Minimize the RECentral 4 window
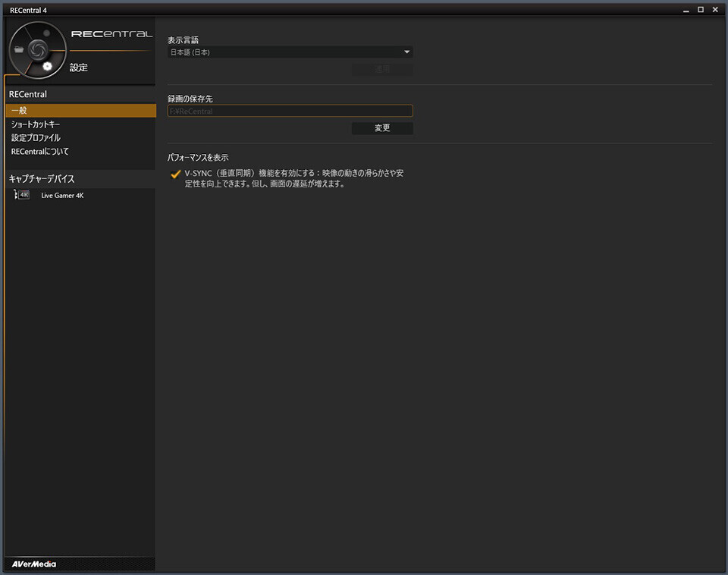The width and height of the screenshot is (728, 575). [x=686, y=10]
